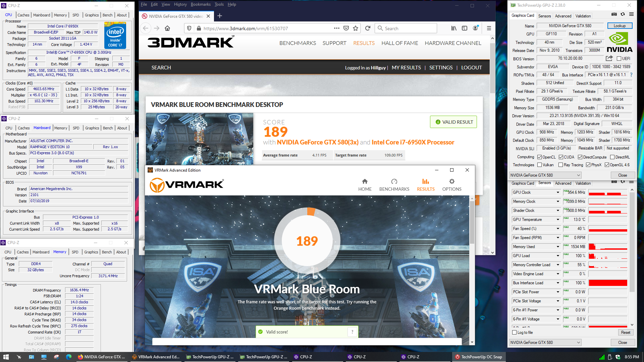Click the MY RESULTS link
This screenshot has height=362, width=644.
click(x=406, y=68)
